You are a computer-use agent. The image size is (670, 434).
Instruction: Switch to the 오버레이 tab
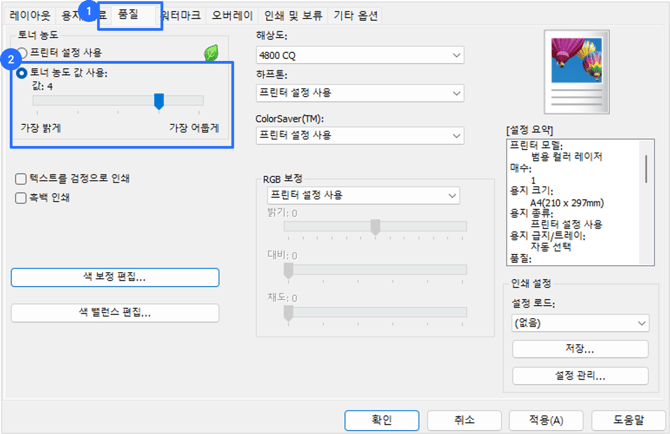pos(232,16)
